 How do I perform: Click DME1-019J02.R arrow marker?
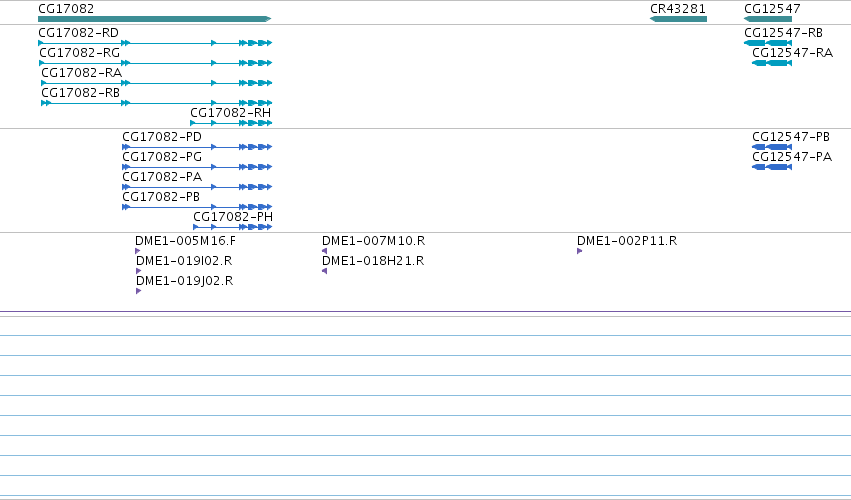point(138,291)
